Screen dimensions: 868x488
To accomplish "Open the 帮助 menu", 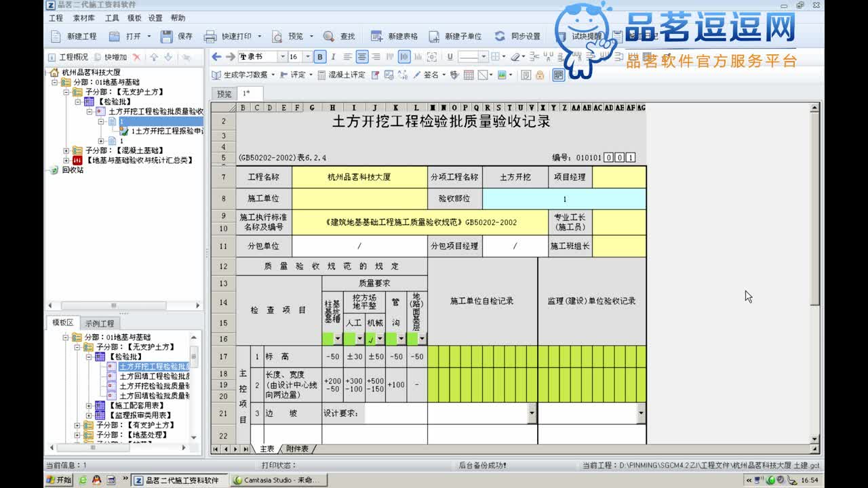I will click(x=178, y=18).
